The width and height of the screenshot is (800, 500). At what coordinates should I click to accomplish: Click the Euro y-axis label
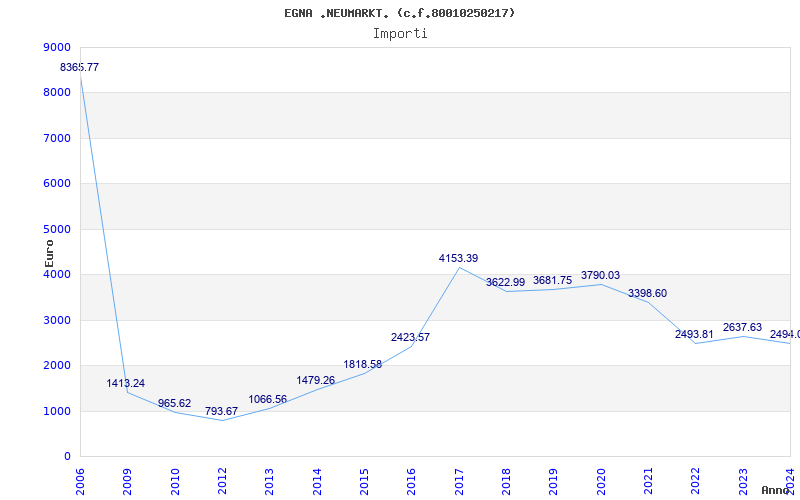[50, 251]
